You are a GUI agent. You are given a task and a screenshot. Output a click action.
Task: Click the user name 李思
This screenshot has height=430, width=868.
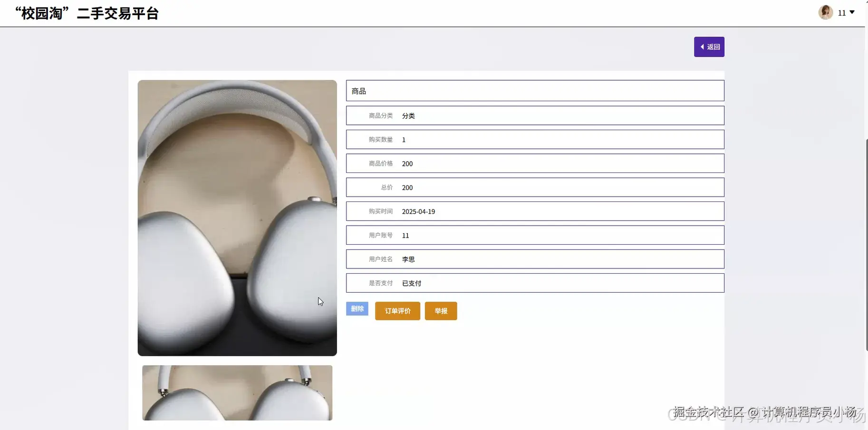pyautogui.click(x=408, y=259)
